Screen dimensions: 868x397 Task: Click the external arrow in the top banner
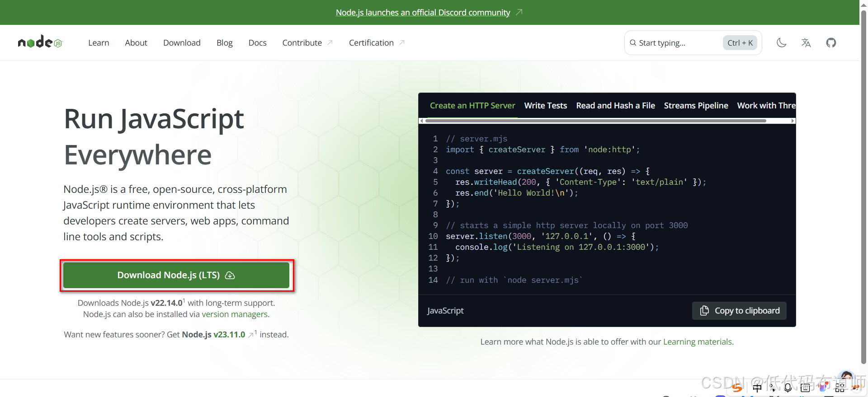[x=519, y=12]
